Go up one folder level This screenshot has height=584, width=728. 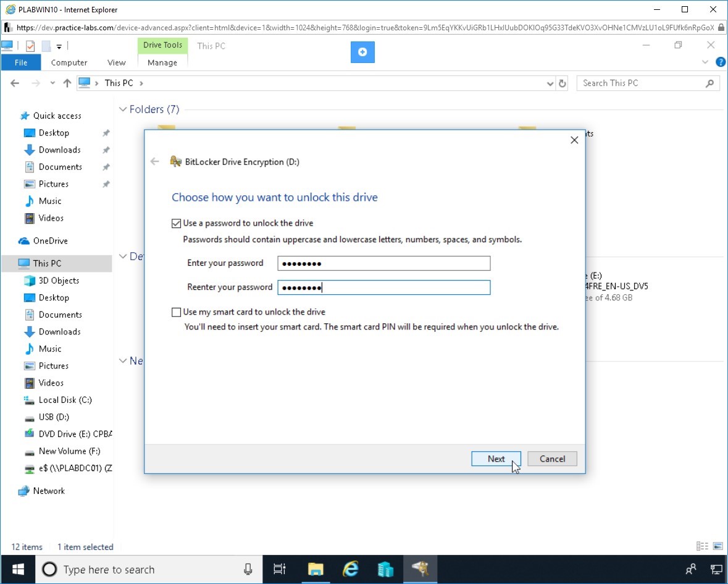[67, 83]
